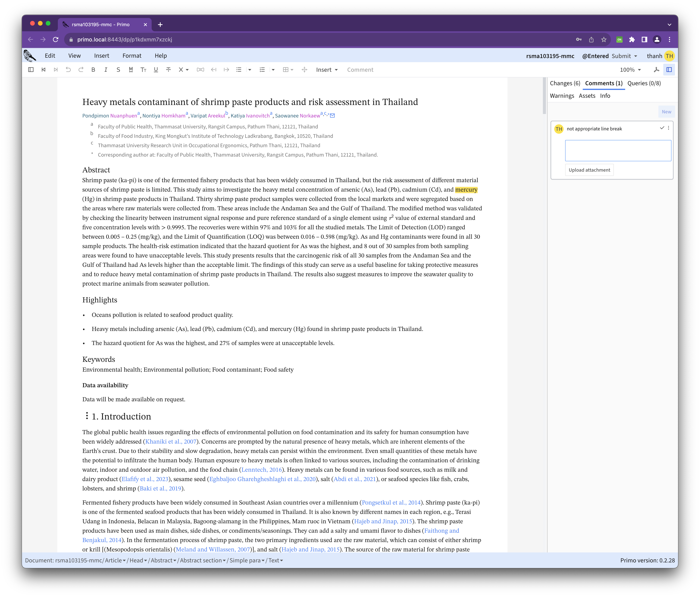The image size is (700, 597).
Task: Open the 100% zoom dropdown
Action: (x=630, y=70)
